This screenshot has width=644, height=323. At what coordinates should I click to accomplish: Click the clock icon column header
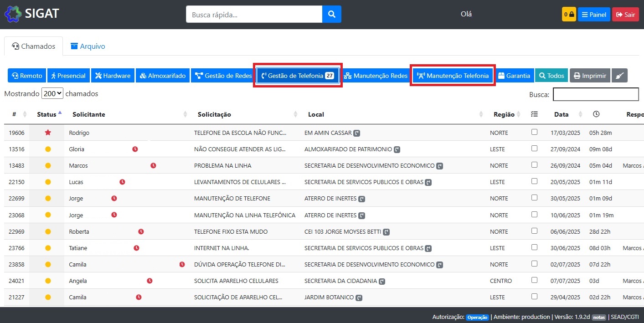click(596, 114)
